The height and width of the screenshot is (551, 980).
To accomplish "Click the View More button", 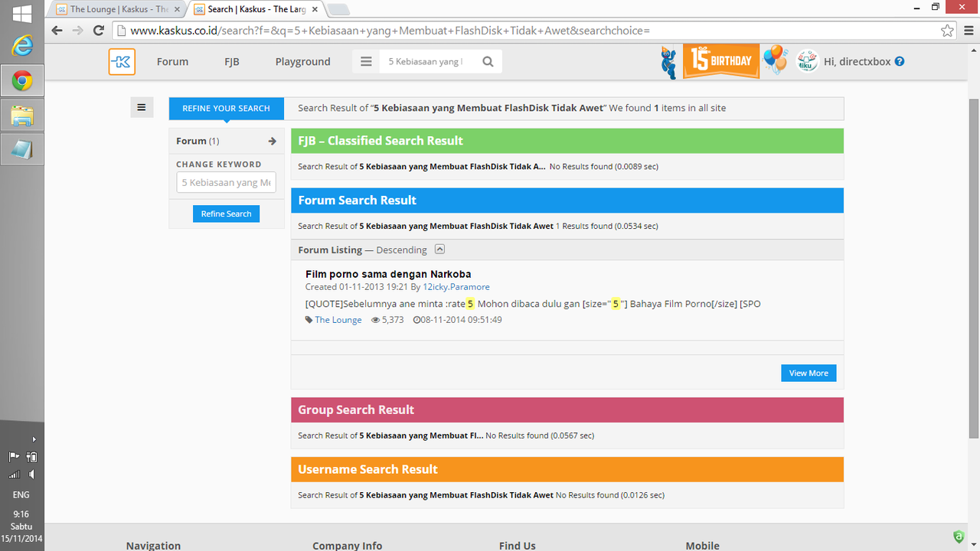I will (x=808, y=373).
